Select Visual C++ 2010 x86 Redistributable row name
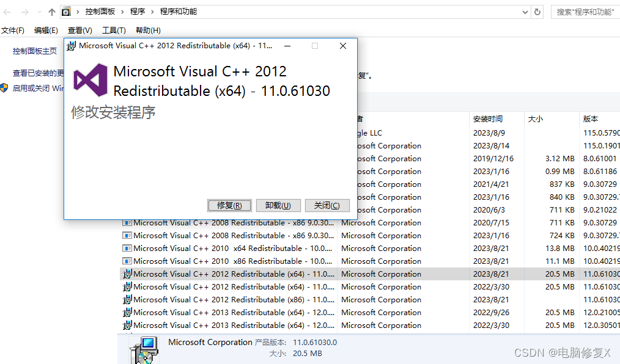Screen dimensions: 620x364 click(232, 261)
